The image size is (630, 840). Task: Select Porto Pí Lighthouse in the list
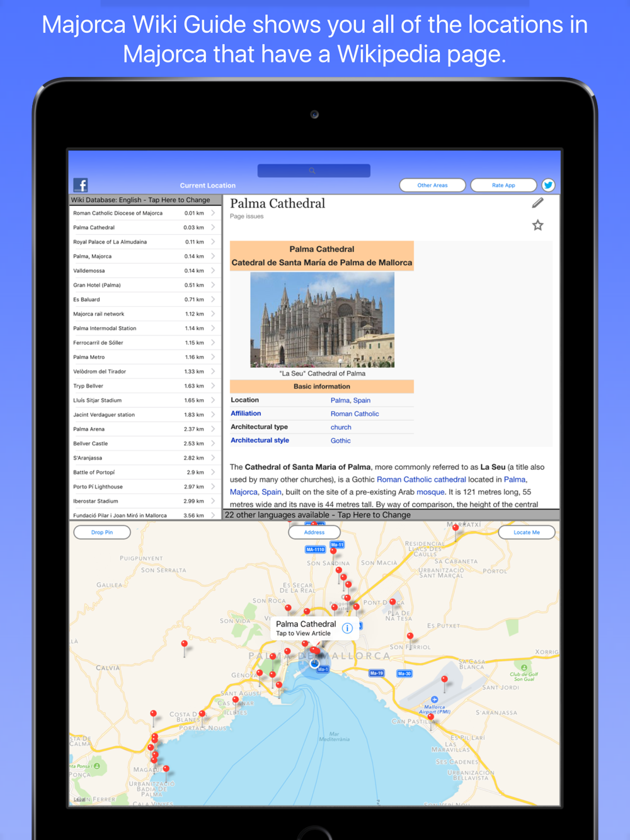(146, 487)
